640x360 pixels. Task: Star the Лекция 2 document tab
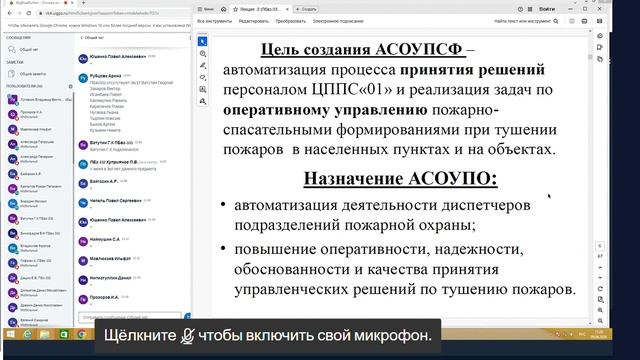pyautogui.click(x=236, y=9)
